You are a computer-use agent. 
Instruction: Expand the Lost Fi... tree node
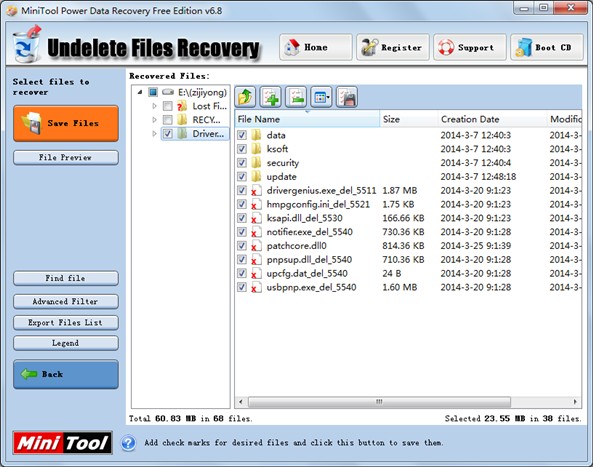point(154,106)
